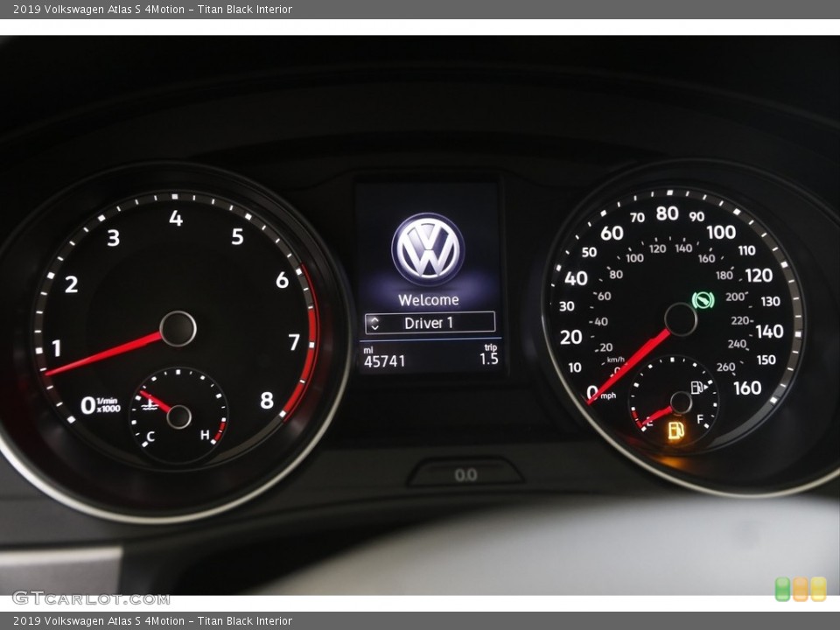Click the coolant temperature symbol

[150, 403]
